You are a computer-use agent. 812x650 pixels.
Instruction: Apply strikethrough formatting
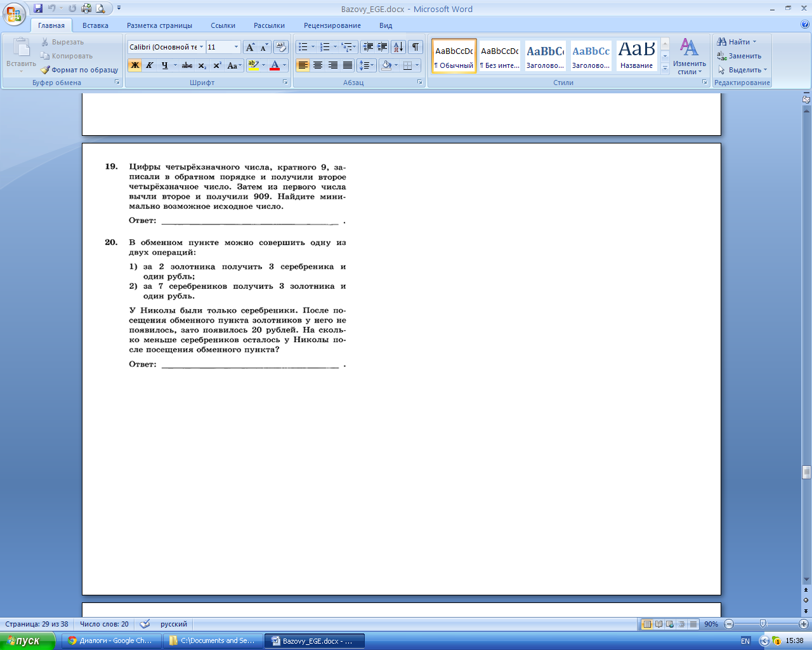[x=187, y=65]
